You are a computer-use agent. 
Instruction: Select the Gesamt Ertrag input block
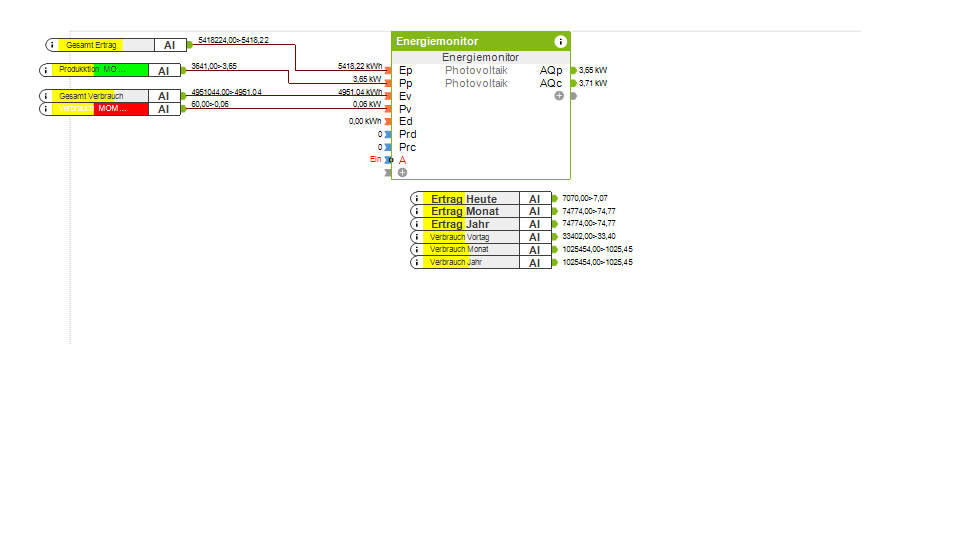coord(116,45)
